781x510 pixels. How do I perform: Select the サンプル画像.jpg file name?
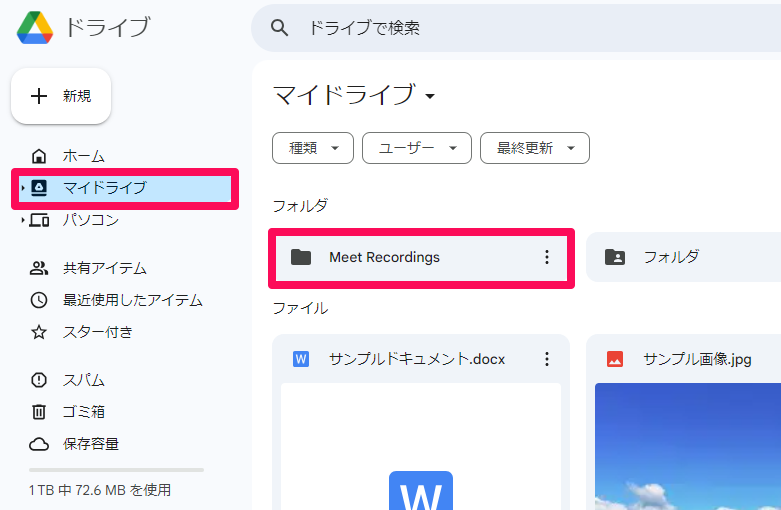click(x=697, y=359)
